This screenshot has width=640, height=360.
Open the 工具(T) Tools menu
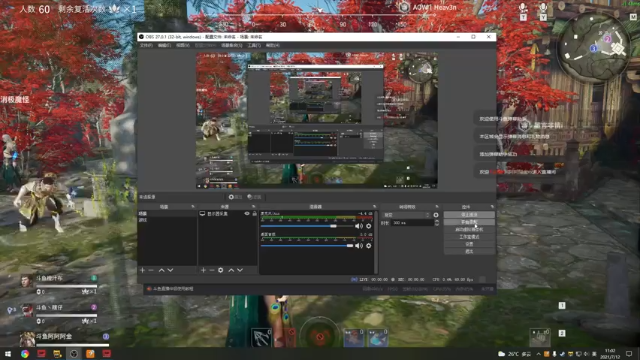(x=254, y=45)
